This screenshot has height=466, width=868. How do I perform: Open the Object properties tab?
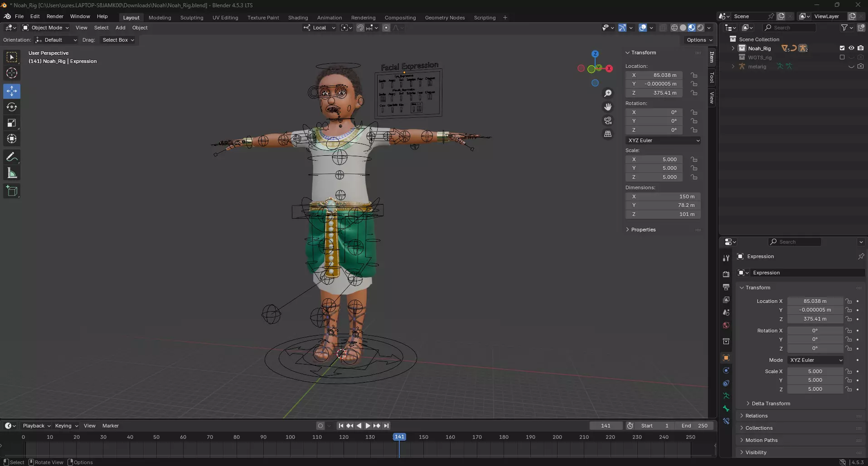[x=726, y=358]
